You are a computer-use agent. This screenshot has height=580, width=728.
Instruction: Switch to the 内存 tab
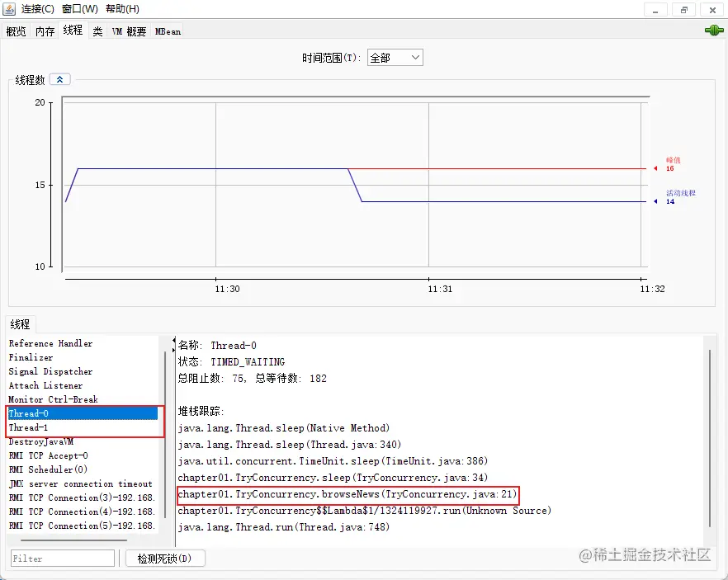45,31
